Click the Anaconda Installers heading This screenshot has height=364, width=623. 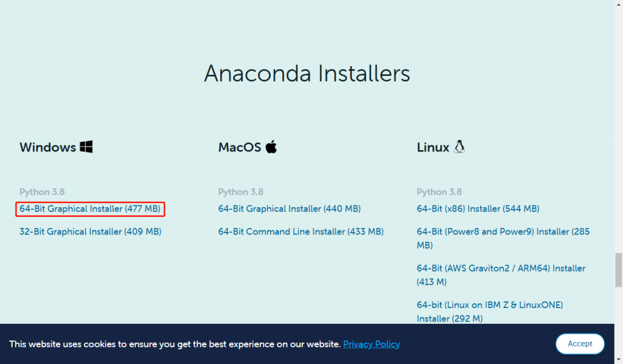[x=307, y=74]
